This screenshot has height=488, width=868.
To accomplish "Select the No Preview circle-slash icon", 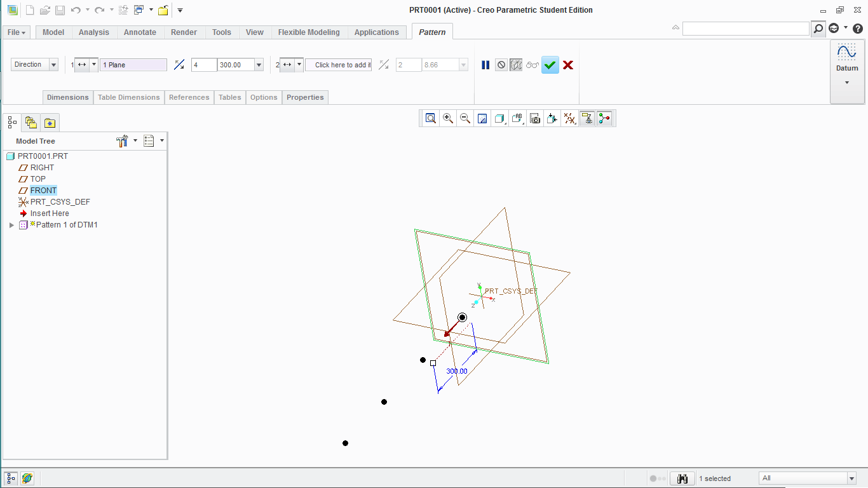I will pyautogui.click(x=501, y=65).
